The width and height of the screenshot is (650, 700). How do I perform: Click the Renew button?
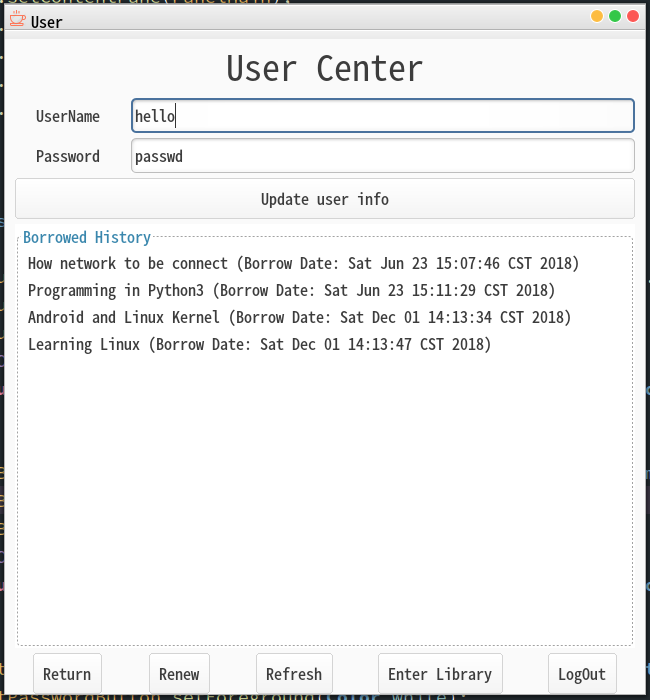click(x=179, y=674)
